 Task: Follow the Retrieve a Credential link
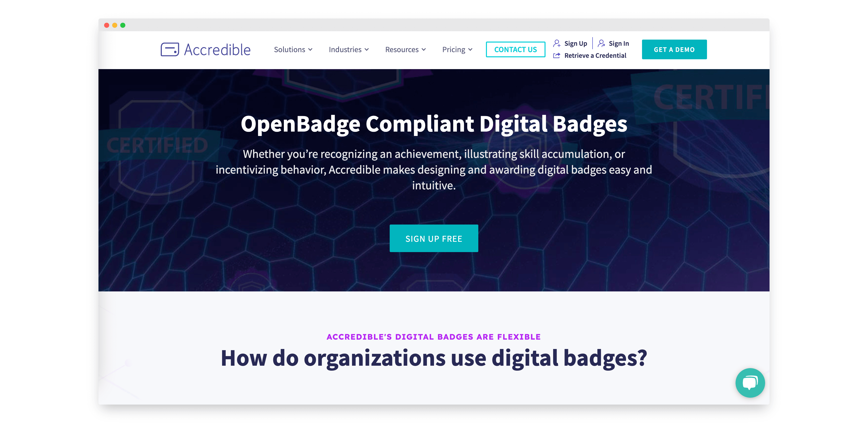coord(595,56)
